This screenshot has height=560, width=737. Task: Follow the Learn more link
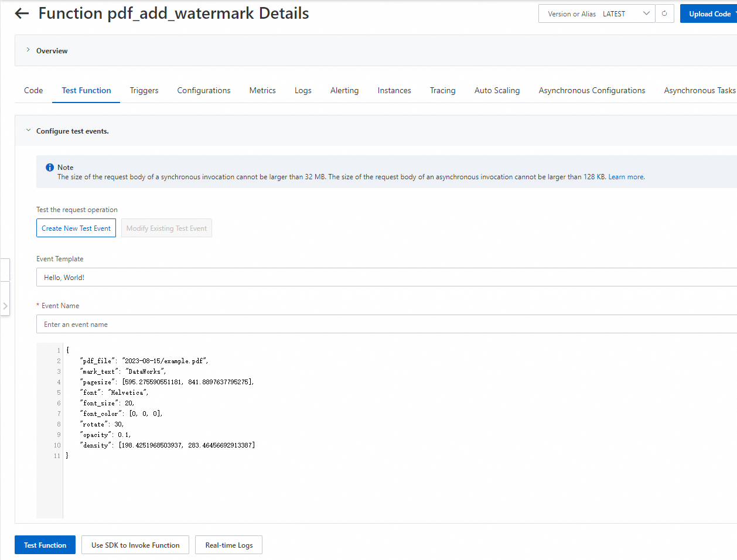point(626,177)
